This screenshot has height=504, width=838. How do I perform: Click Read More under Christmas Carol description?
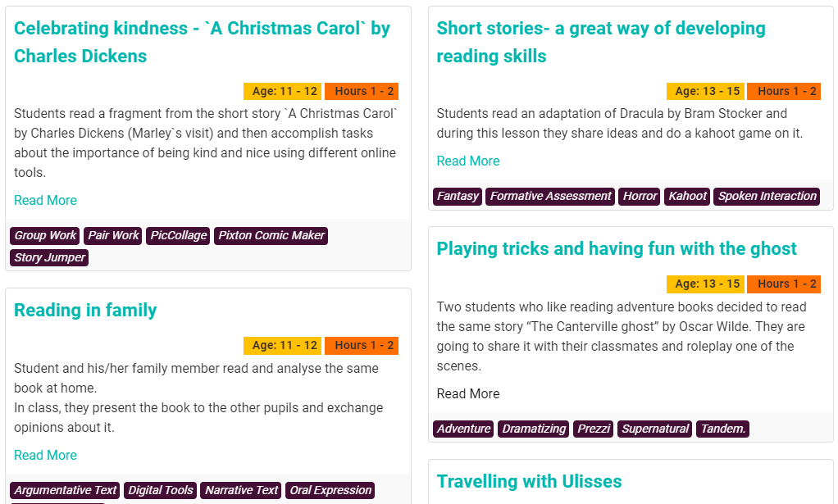click(45, 200)
